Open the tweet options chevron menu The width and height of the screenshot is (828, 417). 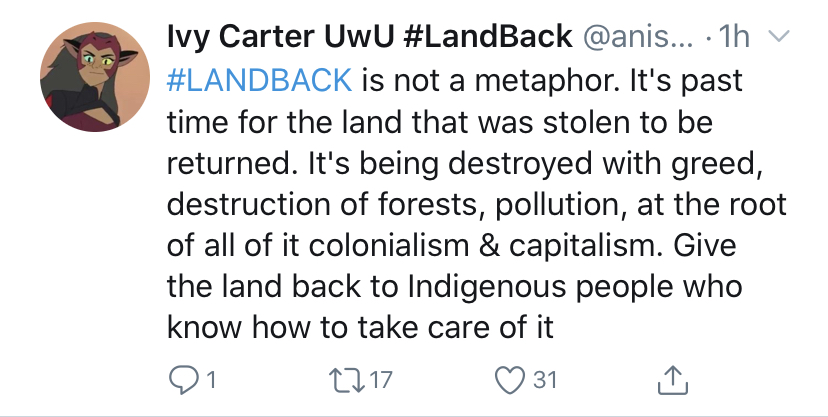pyautogui.click(x=778, y=36)
